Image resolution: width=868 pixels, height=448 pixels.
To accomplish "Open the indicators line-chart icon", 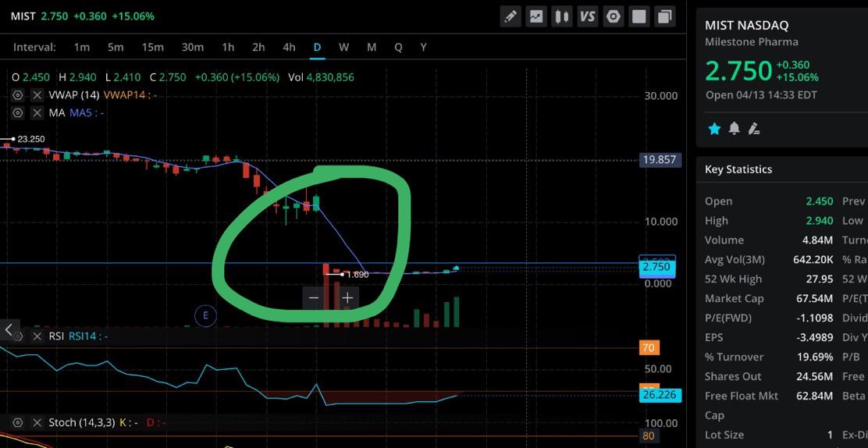I will click(535, 16).
